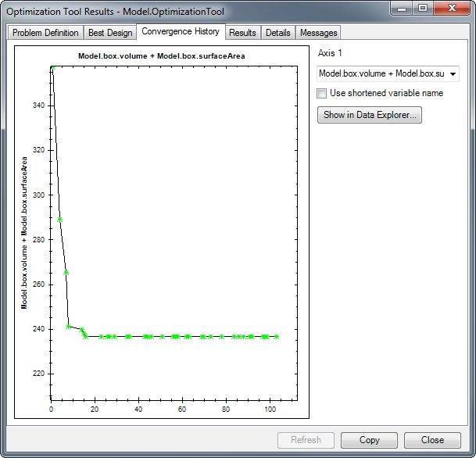Select the green data point near 289
Screen dimensions: 476x458
[x=60, y=220]
